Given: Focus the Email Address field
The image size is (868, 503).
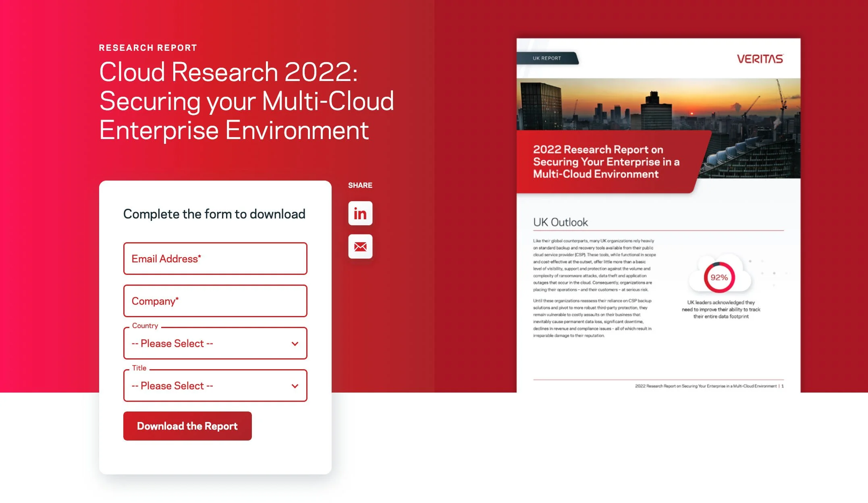Looking at the screenshot, I should click(215, 259).
